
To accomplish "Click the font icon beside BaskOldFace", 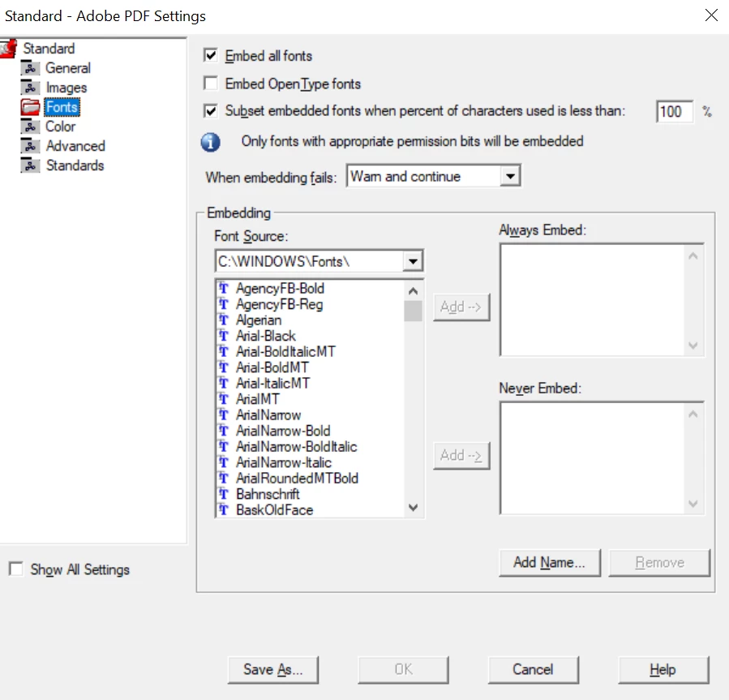I will tap(224, 509).
